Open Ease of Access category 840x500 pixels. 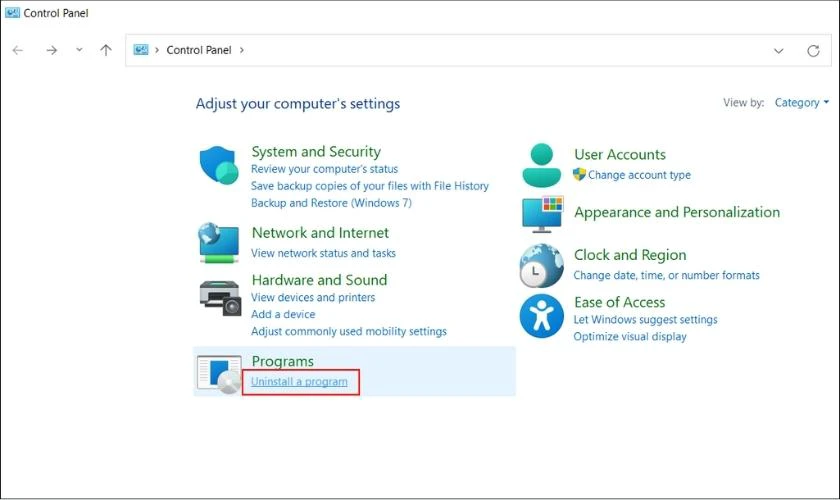pos(619,302)
